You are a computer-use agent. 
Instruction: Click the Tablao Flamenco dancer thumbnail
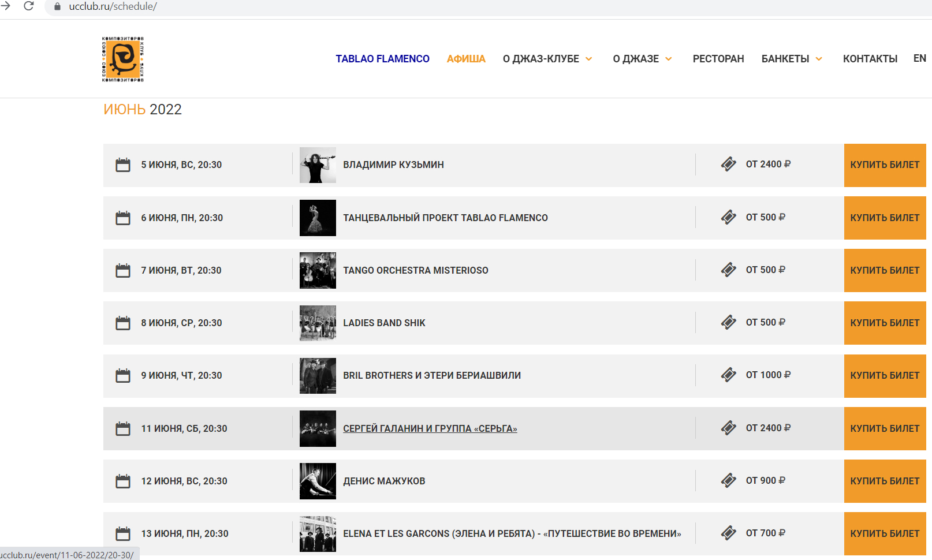pyautogui.click(x=318, y=218)
